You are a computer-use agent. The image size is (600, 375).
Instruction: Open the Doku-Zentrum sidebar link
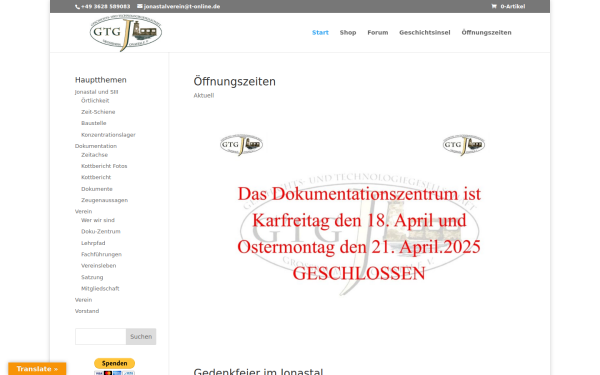click(101, 232)
